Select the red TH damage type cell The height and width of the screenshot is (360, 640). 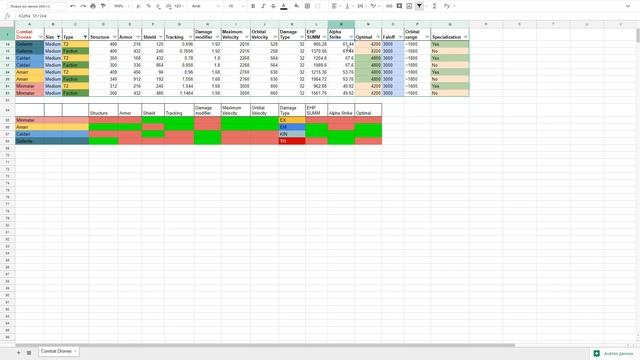coord(292,141)
